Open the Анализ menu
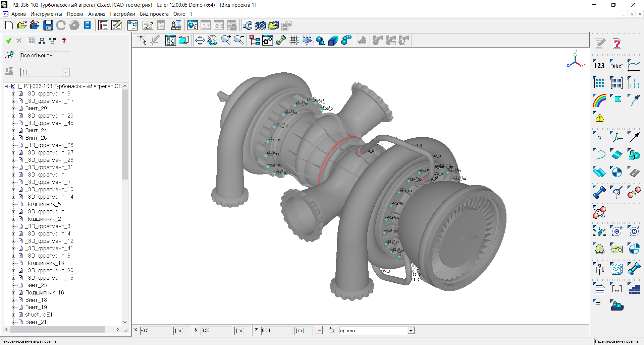644x345 pixels. [97, 14]
